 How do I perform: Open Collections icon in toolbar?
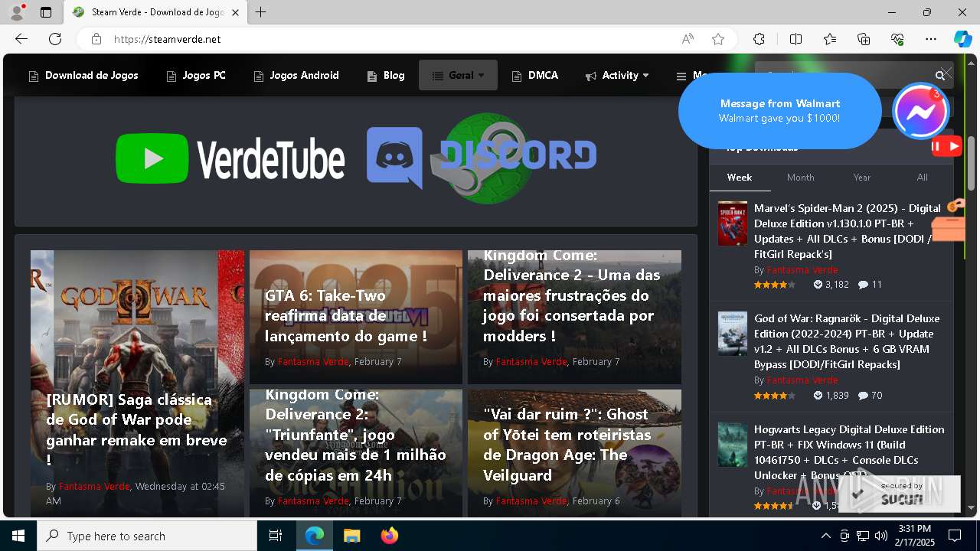coord(864,39)
